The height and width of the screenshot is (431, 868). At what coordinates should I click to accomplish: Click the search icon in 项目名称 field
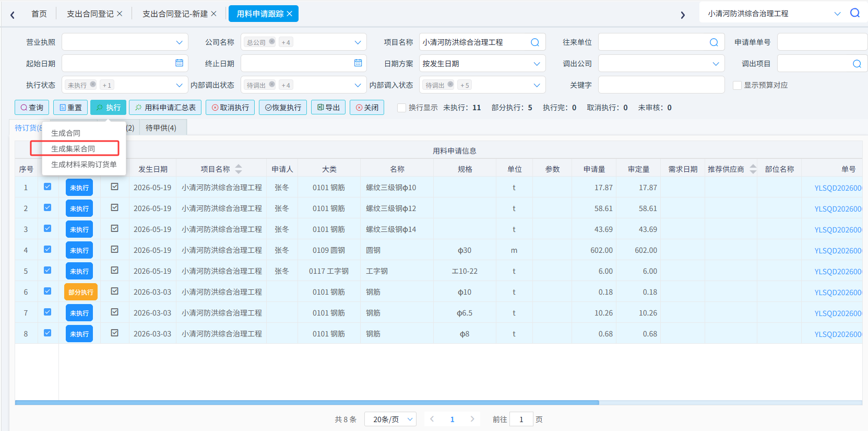pos(535,42)
